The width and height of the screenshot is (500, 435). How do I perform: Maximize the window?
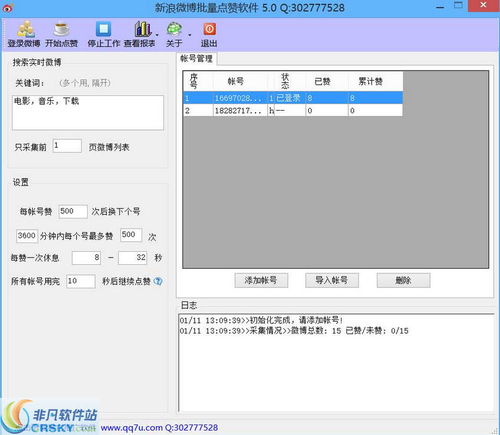458,5
